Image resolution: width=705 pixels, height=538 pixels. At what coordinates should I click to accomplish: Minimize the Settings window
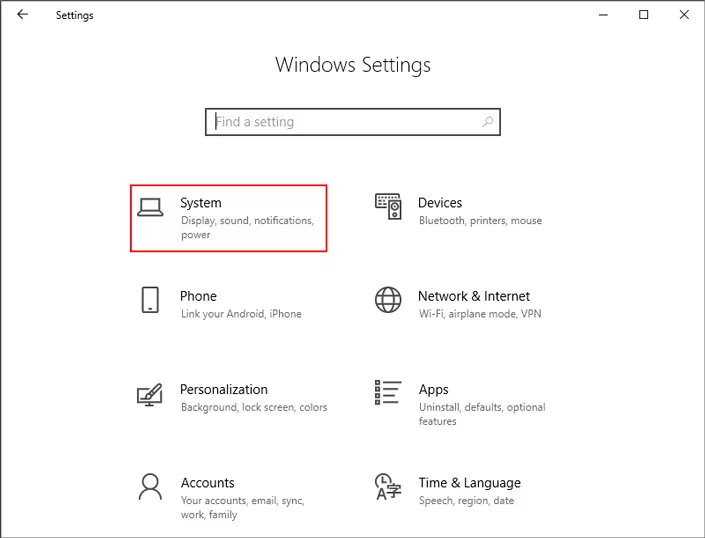click(603, 15)
